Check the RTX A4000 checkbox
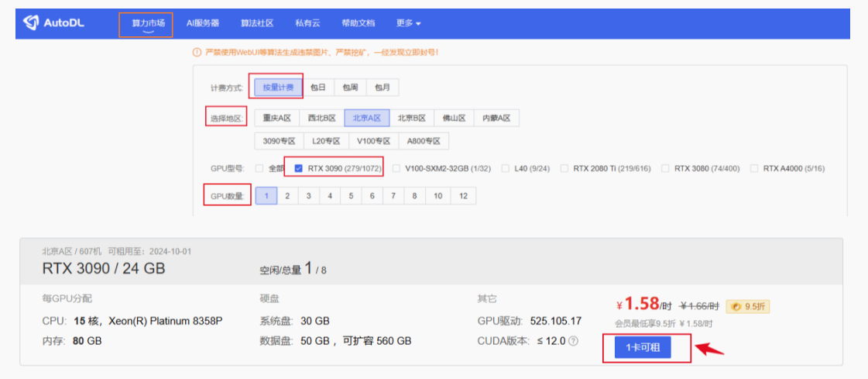Viewport: 868px width, 379px height. tap(754, 168)
